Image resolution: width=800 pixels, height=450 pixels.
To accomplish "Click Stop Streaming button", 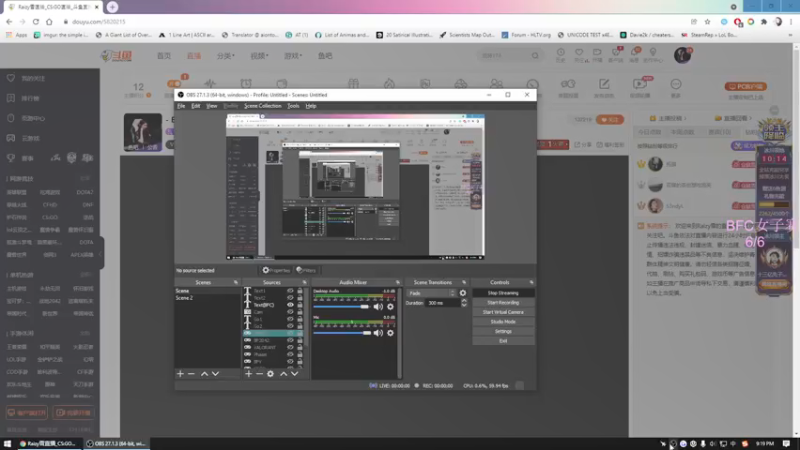I will pos(503,293).
